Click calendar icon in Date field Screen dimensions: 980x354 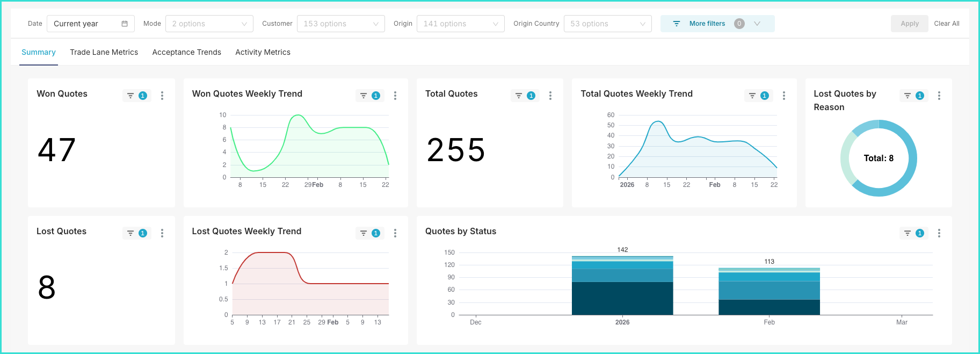click(x=125, y=24)
